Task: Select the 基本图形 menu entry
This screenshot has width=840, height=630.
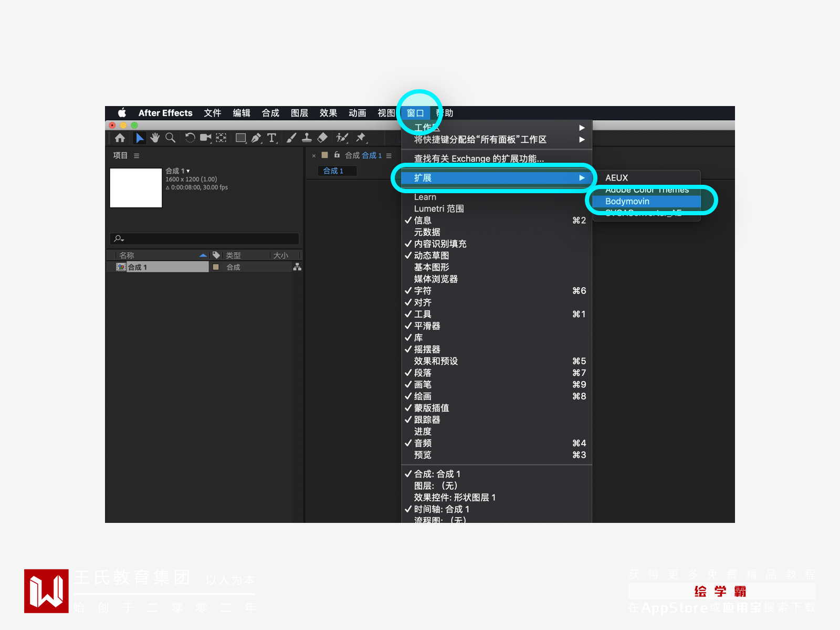Action: [497, 267]
